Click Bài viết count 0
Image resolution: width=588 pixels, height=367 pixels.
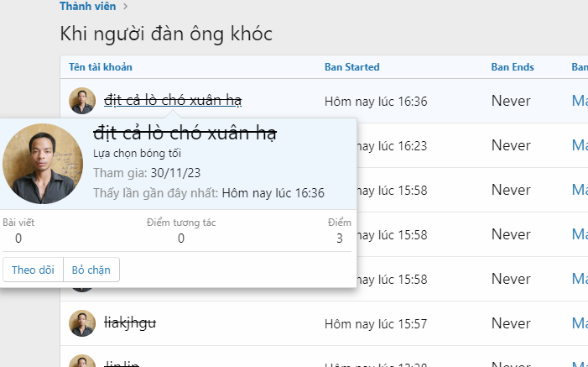18,239
